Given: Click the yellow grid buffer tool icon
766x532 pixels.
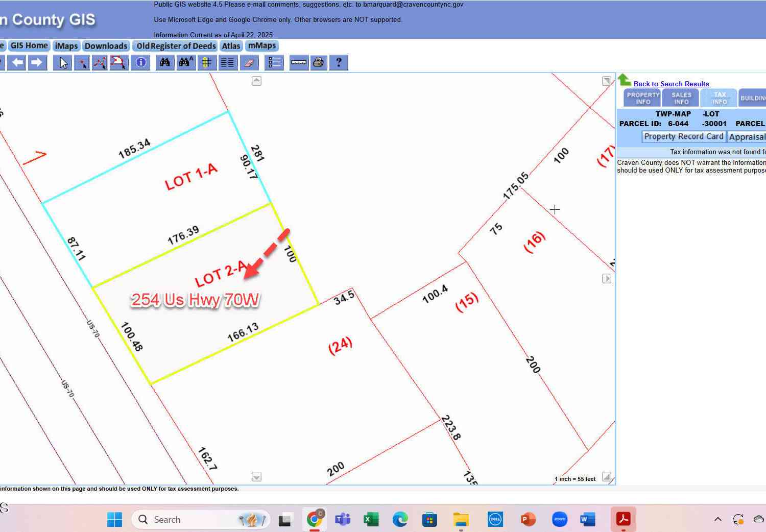Looking at the screenshot, I should [x=206, y=63].
